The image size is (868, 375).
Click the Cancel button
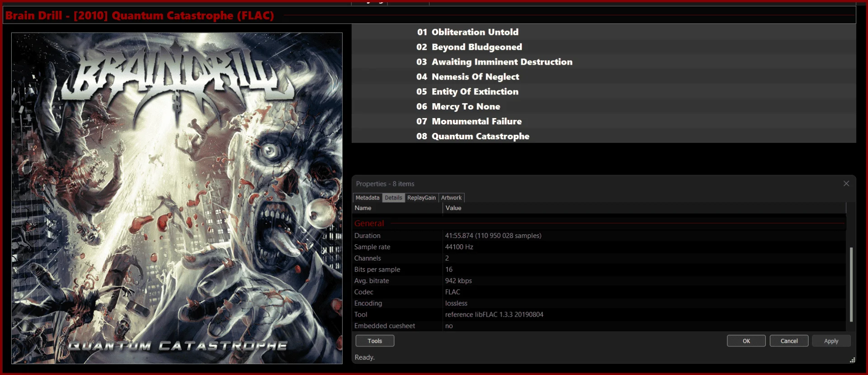789,341
